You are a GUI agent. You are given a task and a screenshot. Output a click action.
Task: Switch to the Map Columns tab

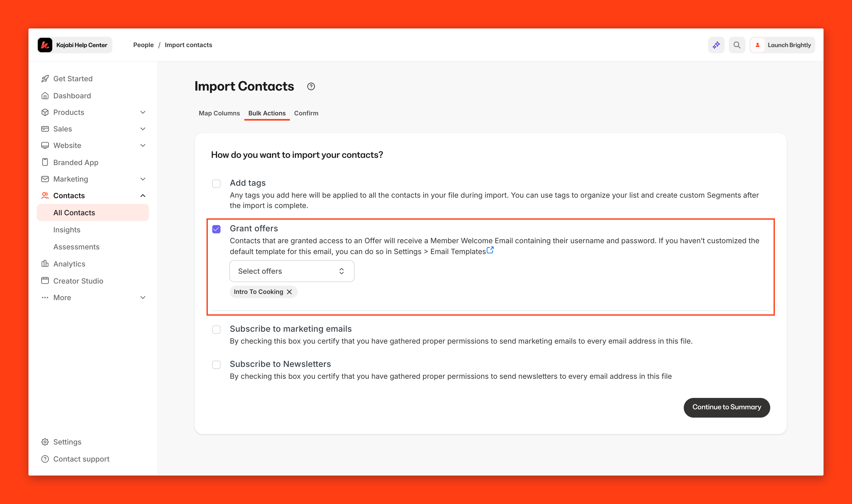coord(219,113)
